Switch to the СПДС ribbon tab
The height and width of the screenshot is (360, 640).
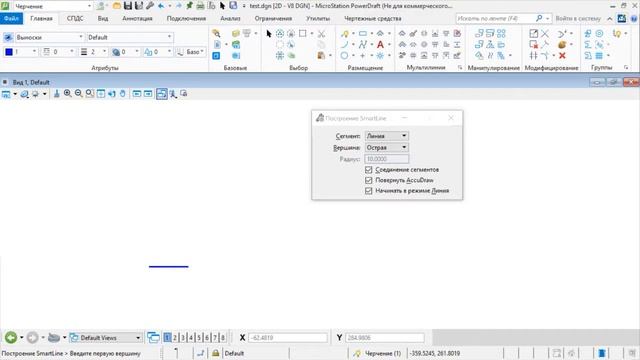click(75, 18)
